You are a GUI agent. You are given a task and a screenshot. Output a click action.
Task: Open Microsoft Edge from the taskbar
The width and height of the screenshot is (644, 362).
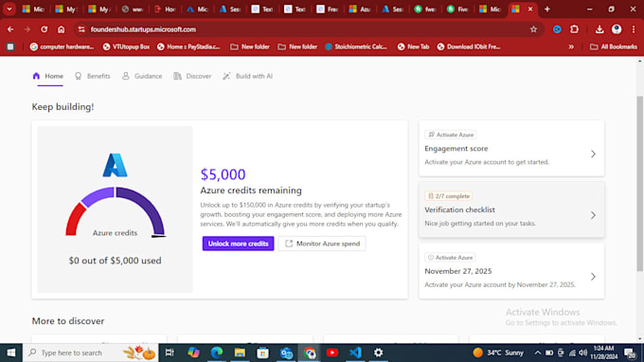[x=217, y=353]
